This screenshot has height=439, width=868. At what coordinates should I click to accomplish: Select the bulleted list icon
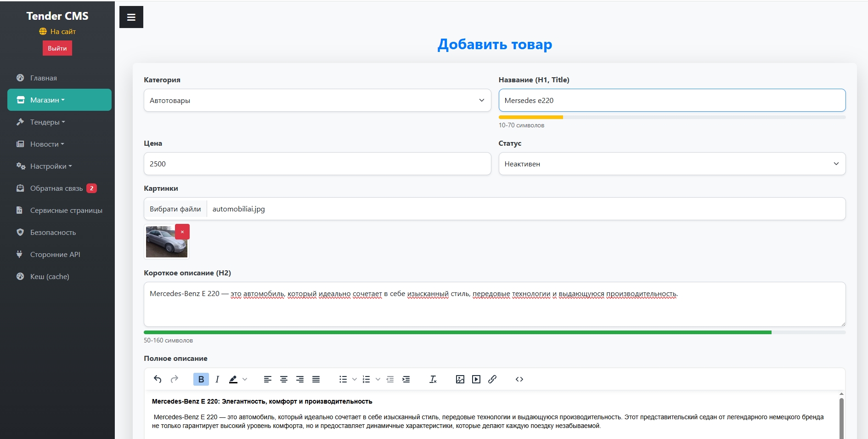pos(343,379)
